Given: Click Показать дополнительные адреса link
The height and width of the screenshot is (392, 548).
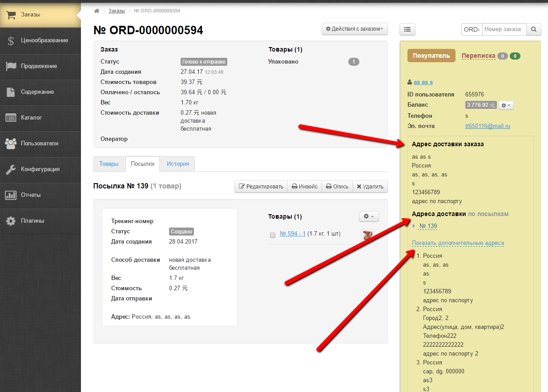Looking at the screenshot, I should [458, 243].
